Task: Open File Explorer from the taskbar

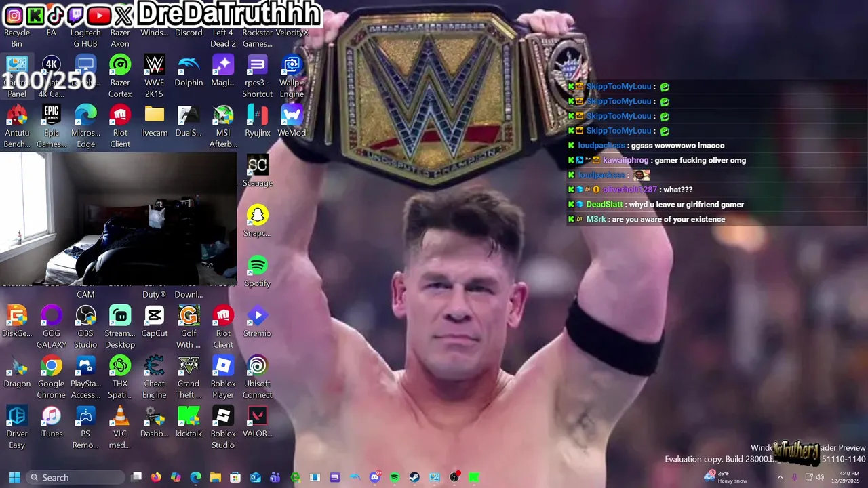Action: [x=216, y=477]
